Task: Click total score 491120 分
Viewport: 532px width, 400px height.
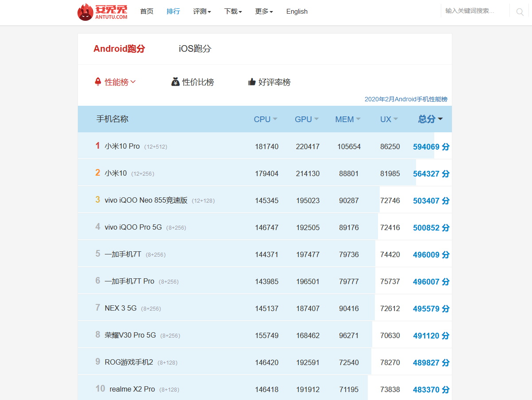Action: coord(431,335)
